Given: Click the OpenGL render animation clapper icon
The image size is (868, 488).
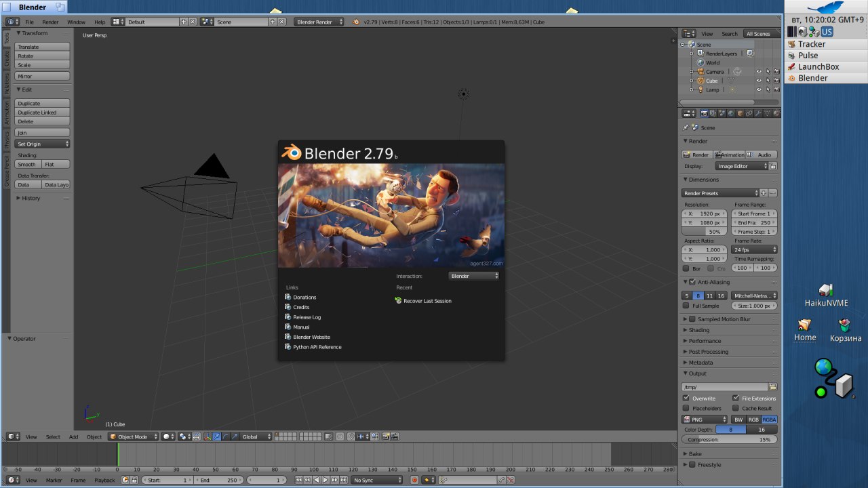Looking at the screenshot, I should 394,436.
